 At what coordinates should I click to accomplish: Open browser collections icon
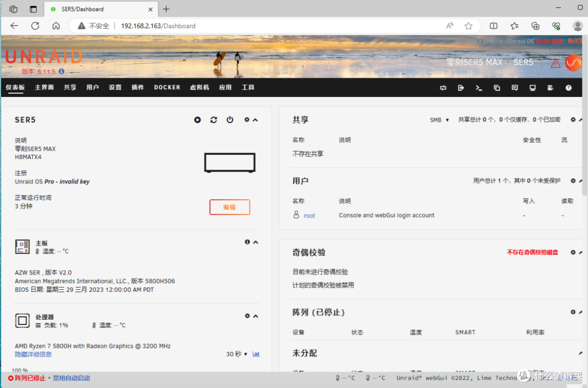click(x=535, y=26)
